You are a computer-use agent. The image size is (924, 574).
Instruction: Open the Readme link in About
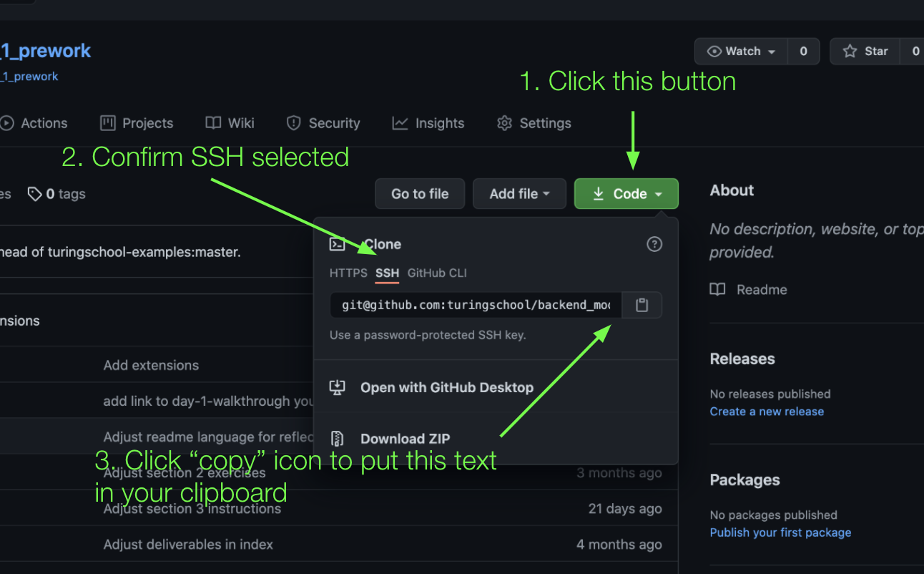pos(762,289)
